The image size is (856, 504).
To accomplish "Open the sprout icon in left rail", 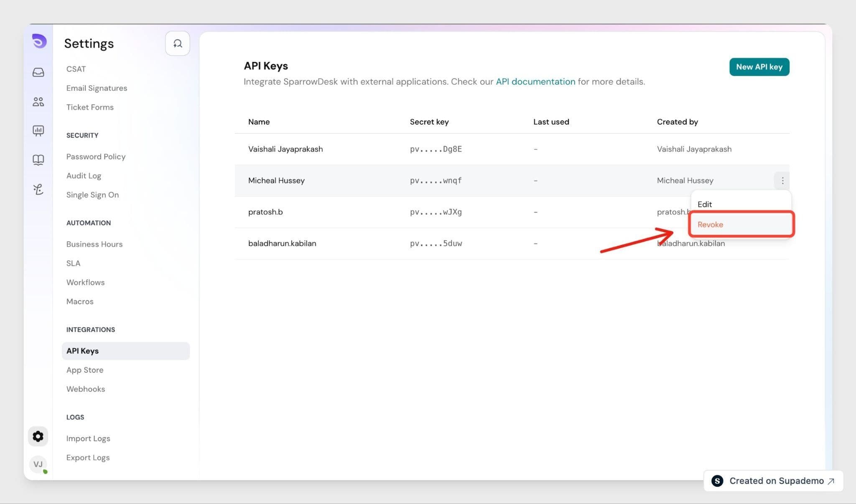I will (x=38, y=189).
